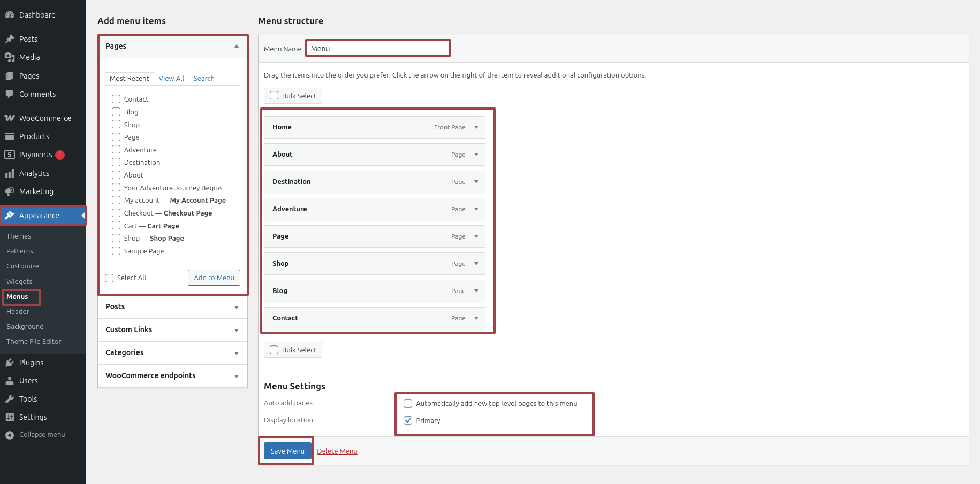Click the Pages icon in sidebar
The width and height of the screenshot is (980, 484).
(10, 76)
